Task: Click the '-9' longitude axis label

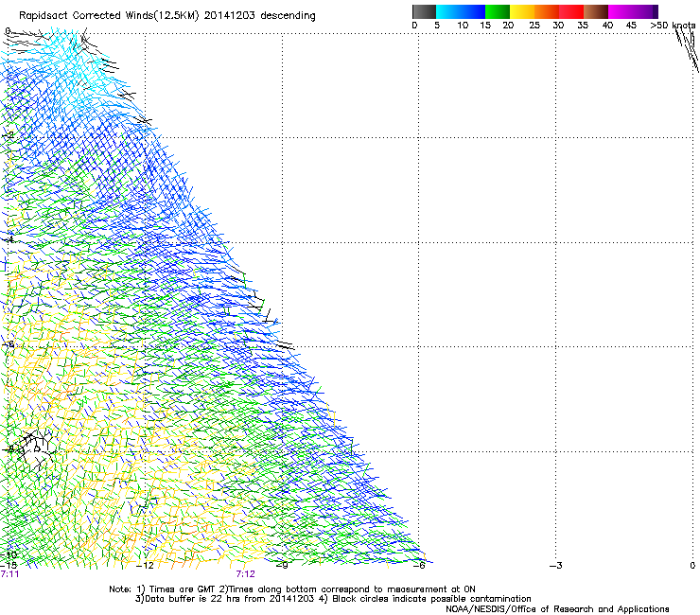Action: point(282,566)
